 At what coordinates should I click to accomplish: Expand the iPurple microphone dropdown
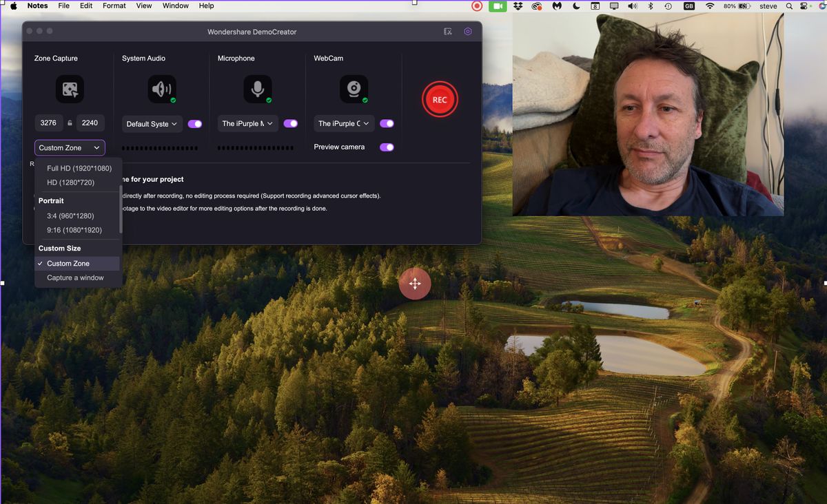(x=247, y=123)
